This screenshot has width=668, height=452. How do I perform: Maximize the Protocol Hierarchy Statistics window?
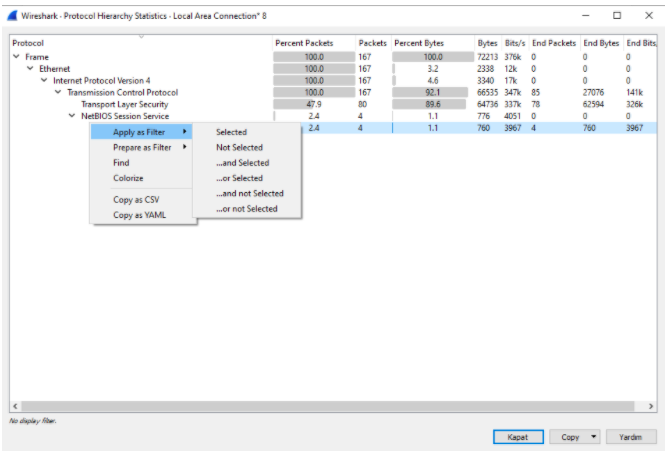pyautogui.click(x=617, y=16)
